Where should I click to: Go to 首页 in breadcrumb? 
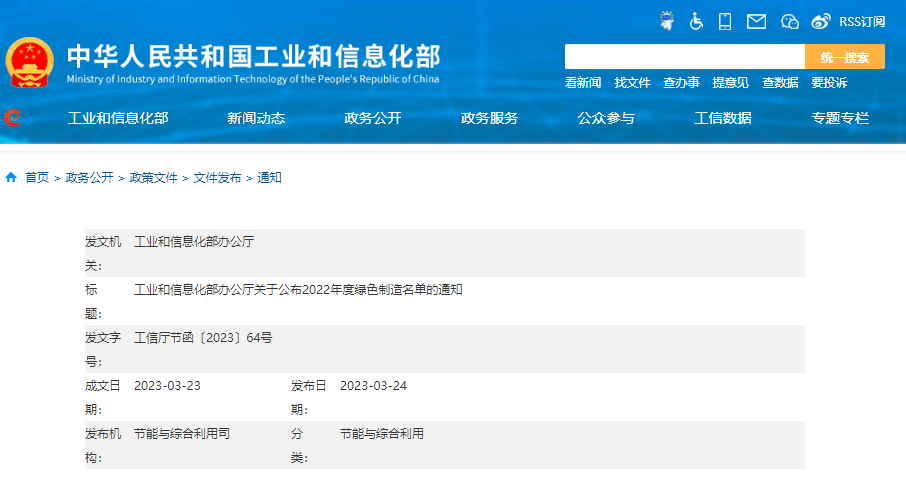click(x=37, y=177)
